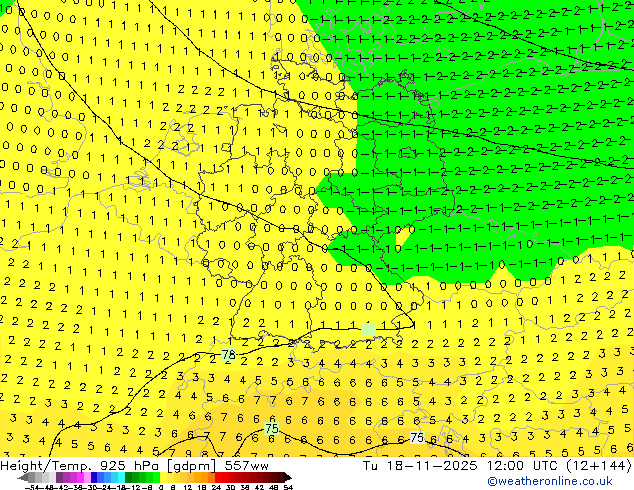This screenshot has width=634, height=490.
Task: Click the 78 contour height label
Action: (x=228, y=355)
